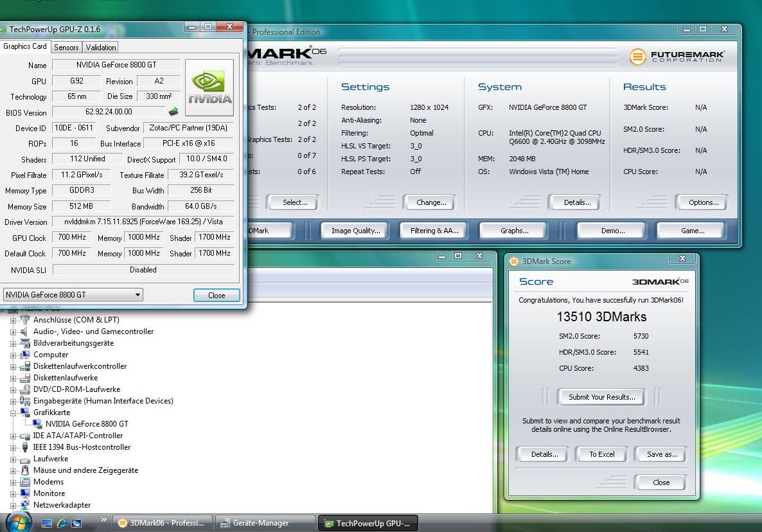762x532 pixels.
Task: Expand the Computer tree node
Action: (x=13, y=355)
